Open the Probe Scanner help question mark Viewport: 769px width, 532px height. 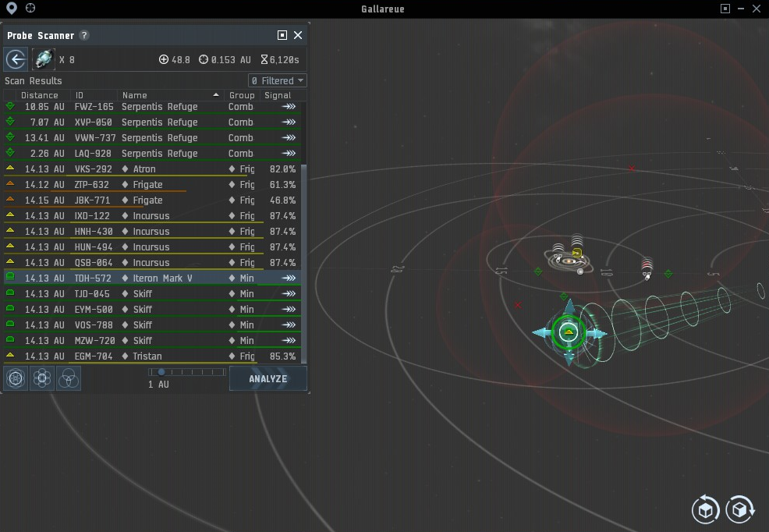(x=84, y=35)
